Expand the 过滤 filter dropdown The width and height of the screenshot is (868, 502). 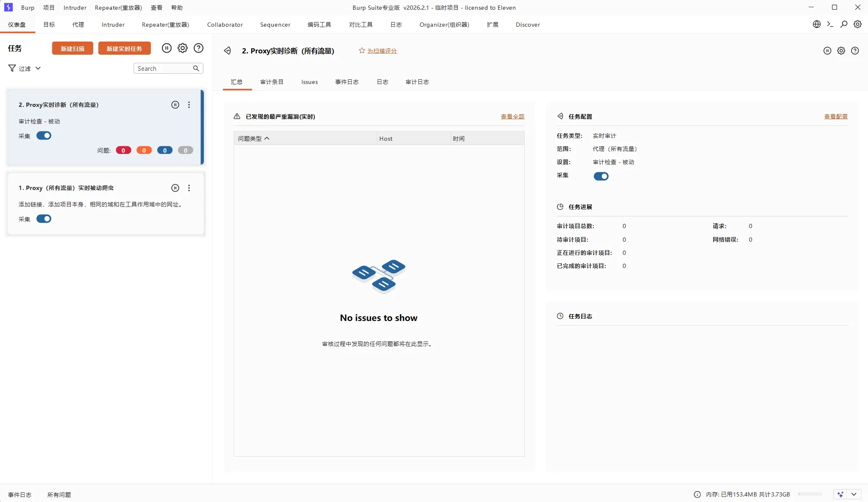(x=25, y=68)
